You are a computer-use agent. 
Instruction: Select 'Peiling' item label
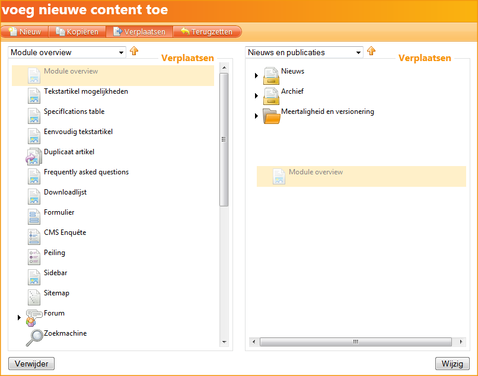point(55,253)
